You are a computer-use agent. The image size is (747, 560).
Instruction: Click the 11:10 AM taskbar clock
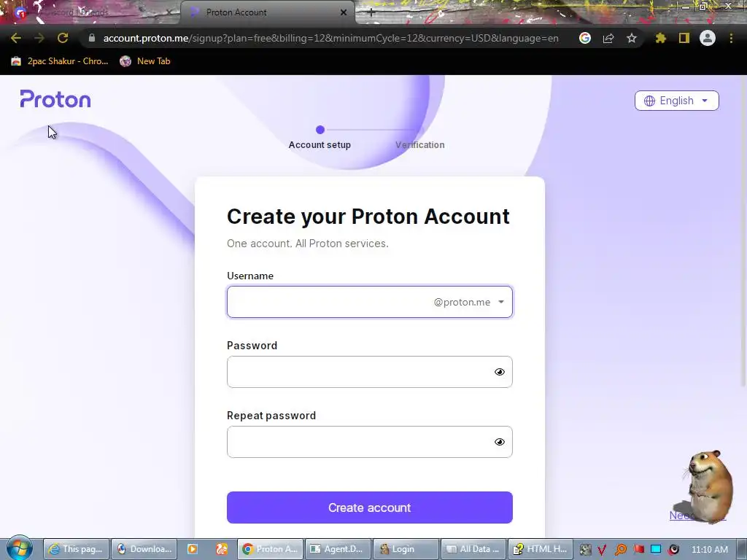pyautogui.click(x=709, y=550)
